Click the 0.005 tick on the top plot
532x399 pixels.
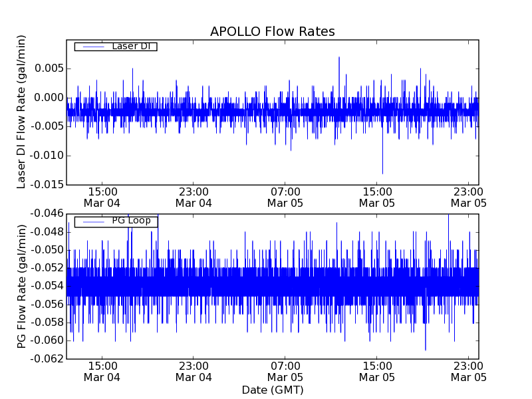coord(49,68)
